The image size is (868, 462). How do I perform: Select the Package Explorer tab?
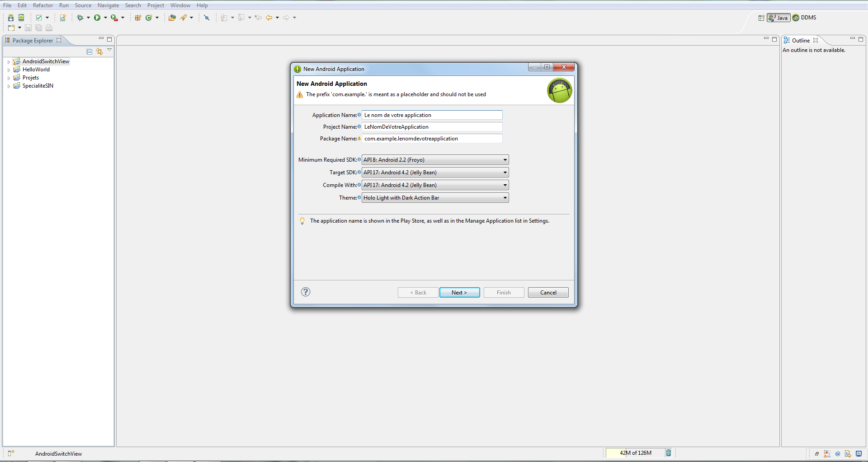pyautogui.click(x=33, y=41)
